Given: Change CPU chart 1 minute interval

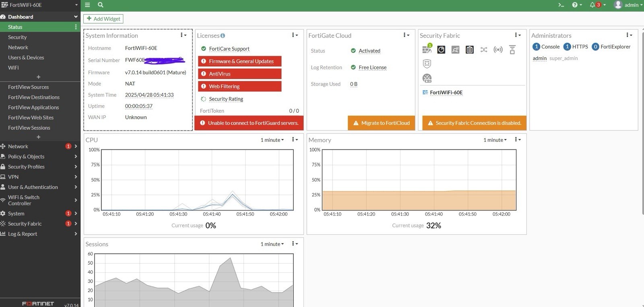Looking at the screenshot, I should point(272,140).
